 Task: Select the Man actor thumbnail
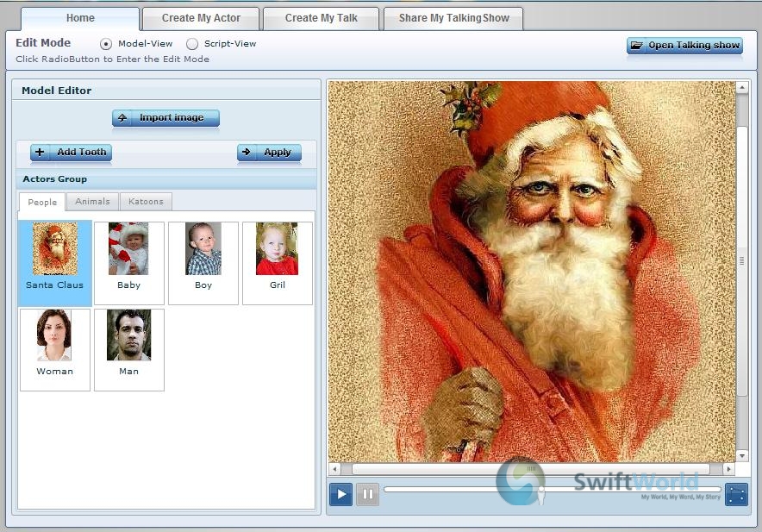click(128, 350)
